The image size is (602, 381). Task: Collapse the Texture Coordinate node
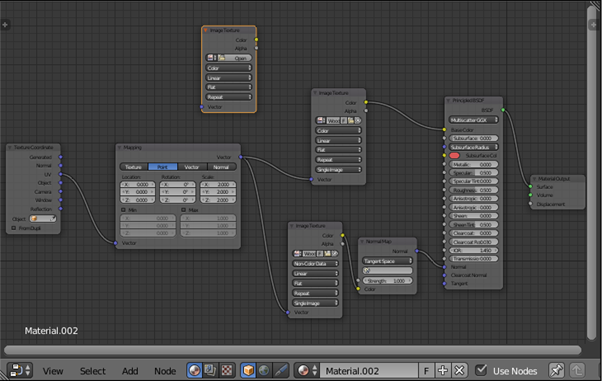[x=10, y=147]
